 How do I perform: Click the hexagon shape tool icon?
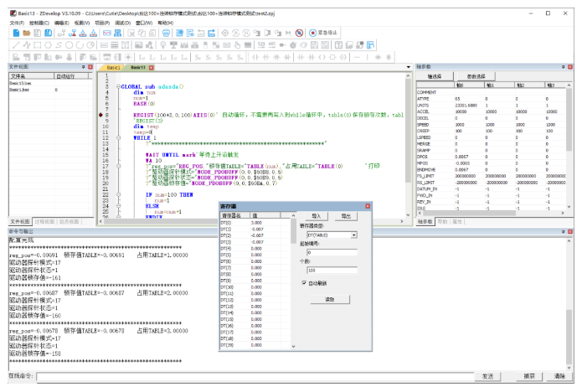click(x=48, y=45)
